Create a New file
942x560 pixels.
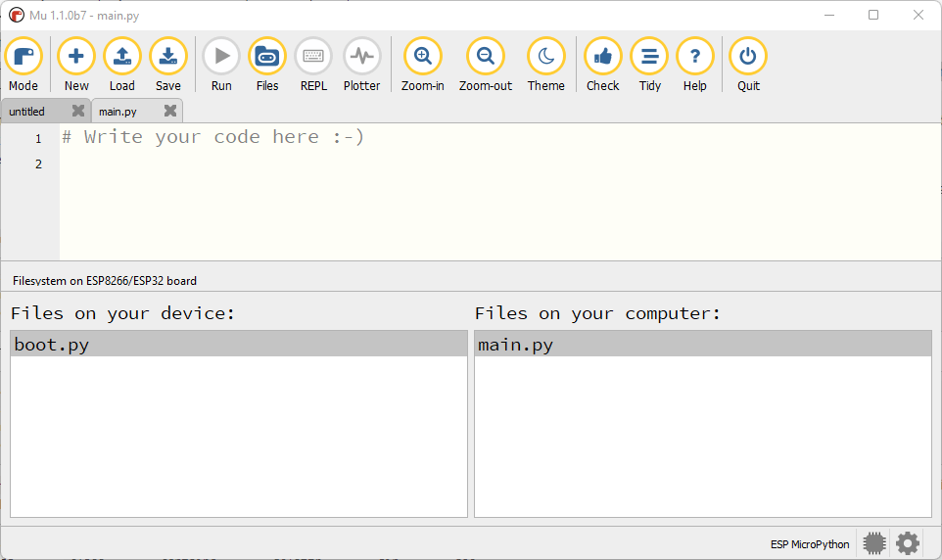click(76, 65)
